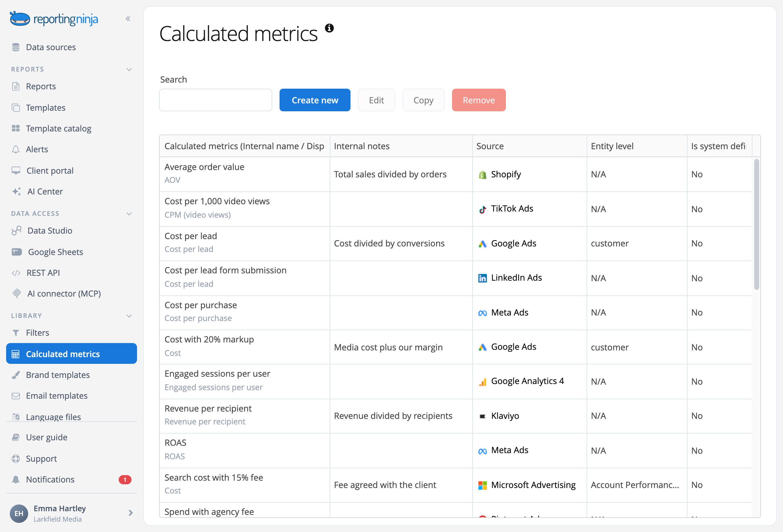Image resolution: width=783 pixels, height=532 pixels.
Task: Click the Create new button
Action: (x=315, y=100)
